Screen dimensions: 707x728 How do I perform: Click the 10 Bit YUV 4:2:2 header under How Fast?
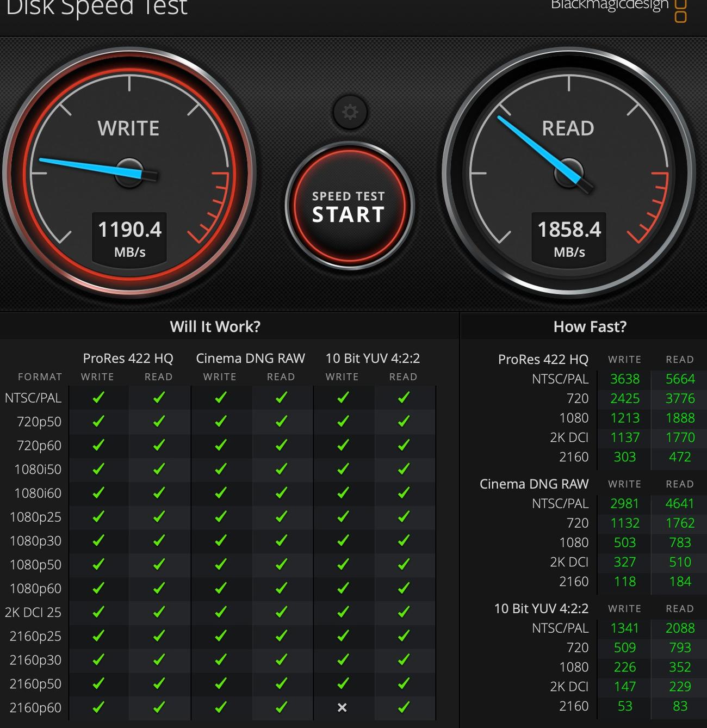coord(541,608)
